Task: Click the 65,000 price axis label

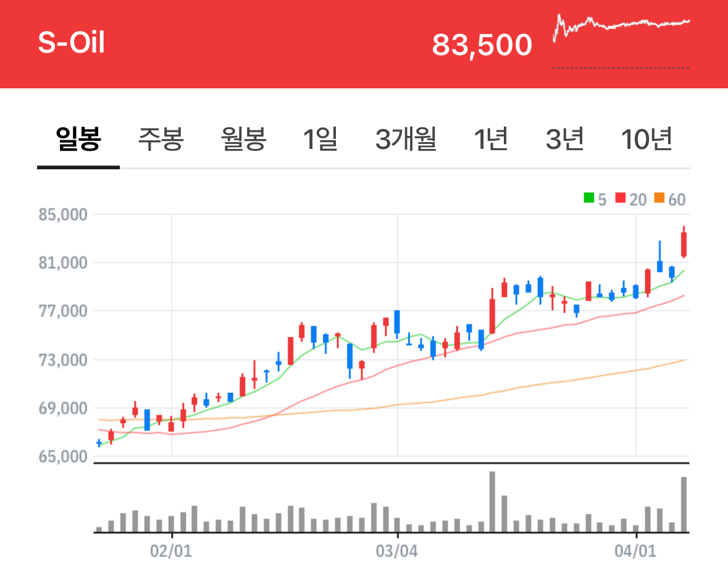Action: point(63,457)
